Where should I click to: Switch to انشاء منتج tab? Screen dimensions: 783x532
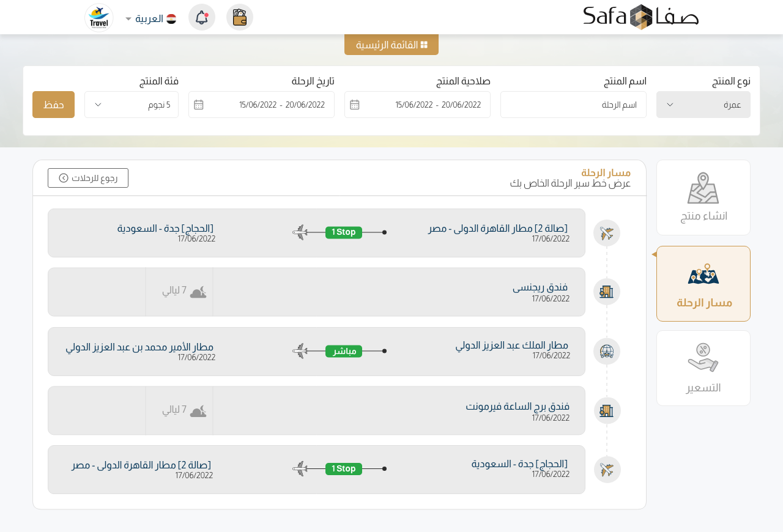[x=703, y=198]
